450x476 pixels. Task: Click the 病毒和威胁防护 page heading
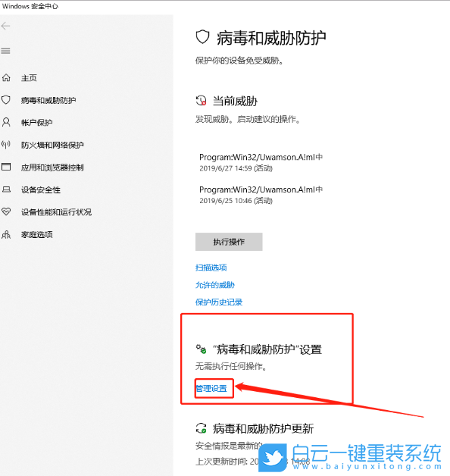tap(271, 38)
